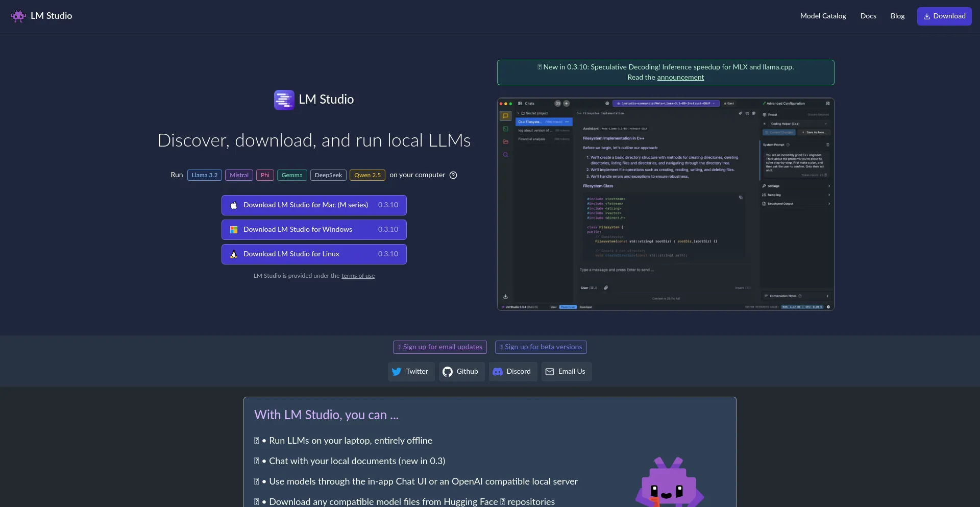Read the speculative decoding announcement link

pos(680,78)
